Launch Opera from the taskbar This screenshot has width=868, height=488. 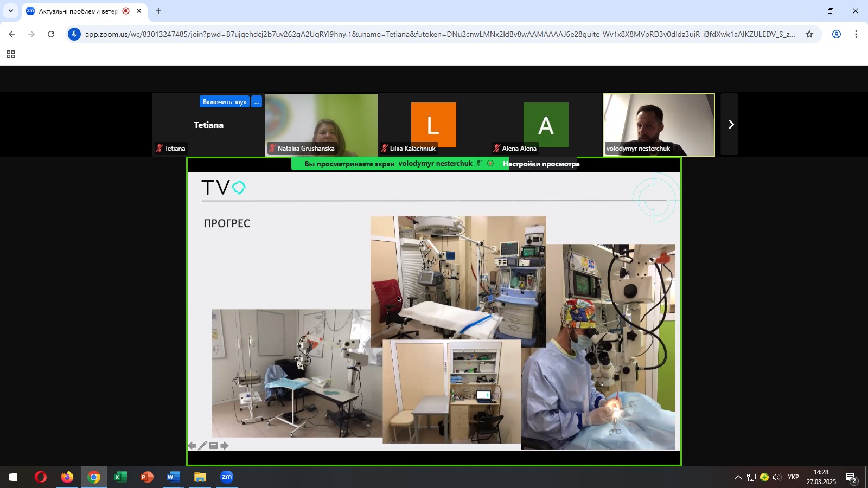(x=40, y=478)
